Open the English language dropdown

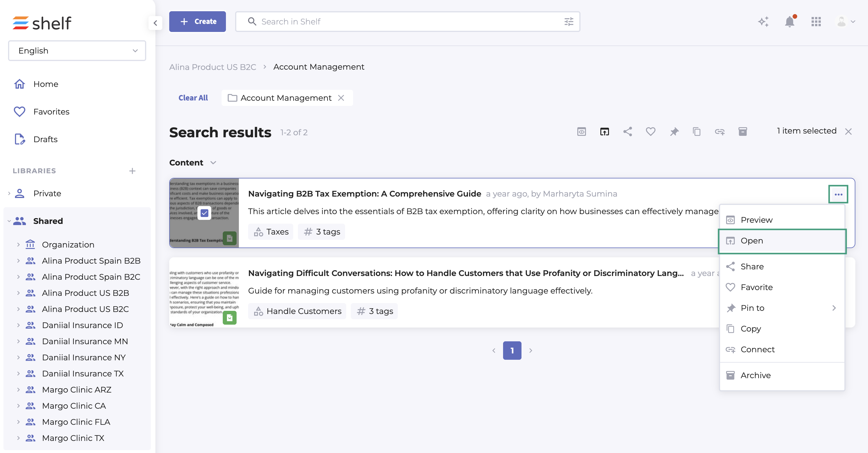77,51
